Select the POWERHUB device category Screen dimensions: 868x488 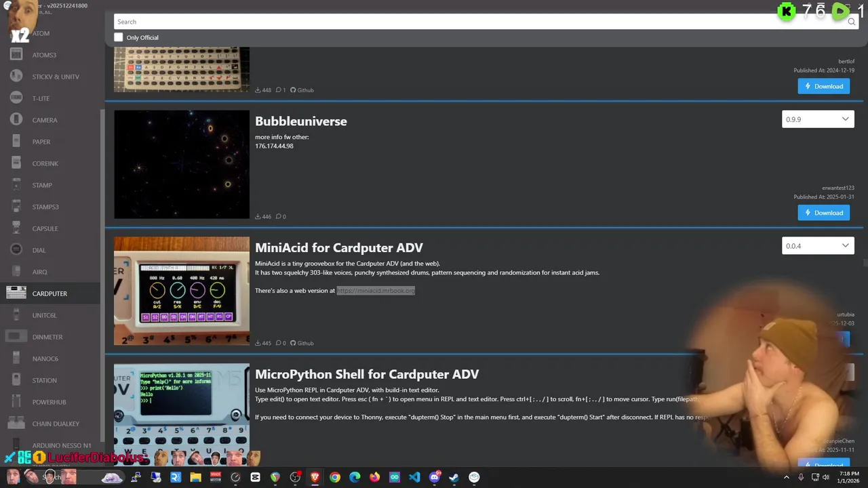click(50, 402)
